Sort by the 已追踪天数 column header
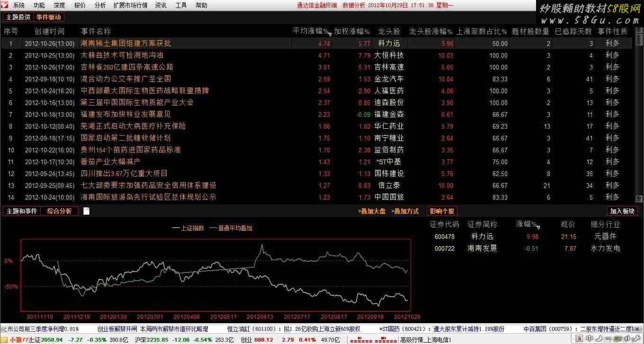This screenshot has height=344, width=644. click(x=573, y=31)
